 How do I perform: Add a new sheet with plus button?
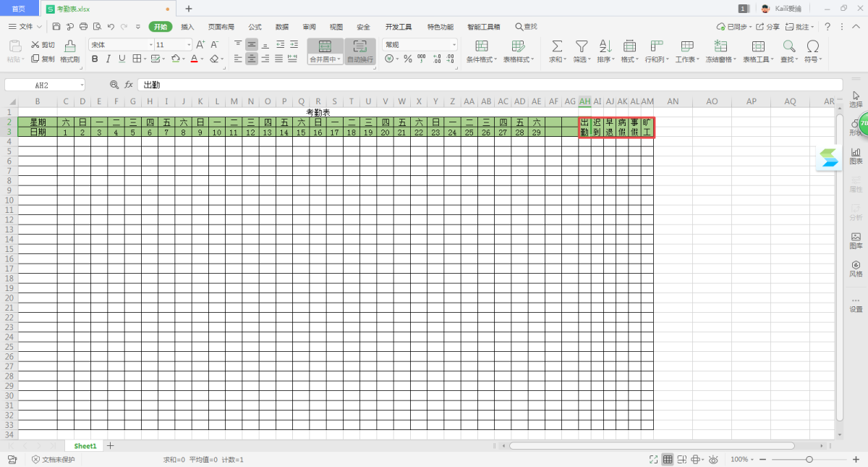click(111, 446)
